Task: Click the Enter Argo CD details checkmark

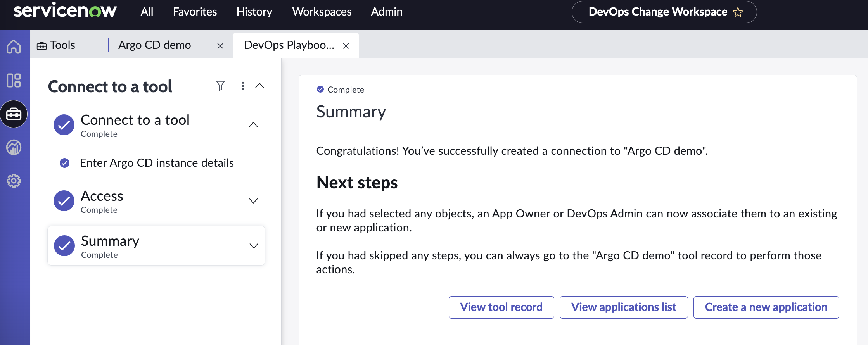Action: pos(65,163)
